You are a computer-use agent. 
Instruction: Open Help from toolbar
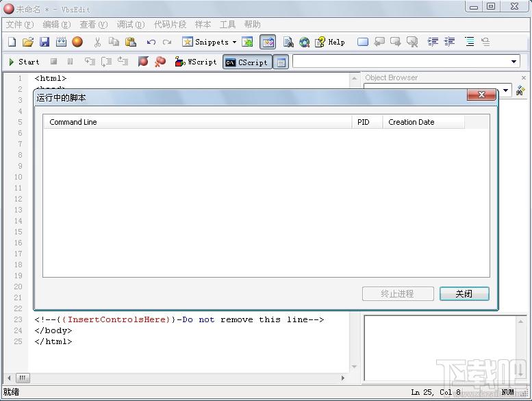[x=330, y=42]
